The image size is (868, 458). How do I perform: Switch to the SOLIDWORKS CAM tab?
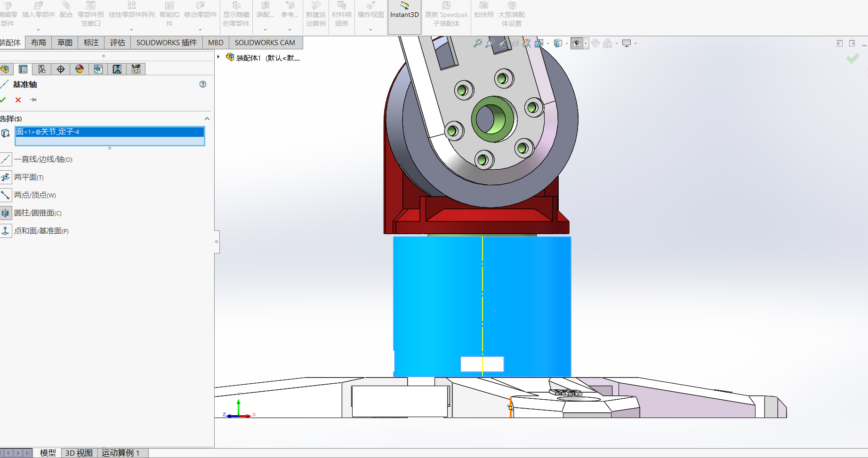click(265, 42)
